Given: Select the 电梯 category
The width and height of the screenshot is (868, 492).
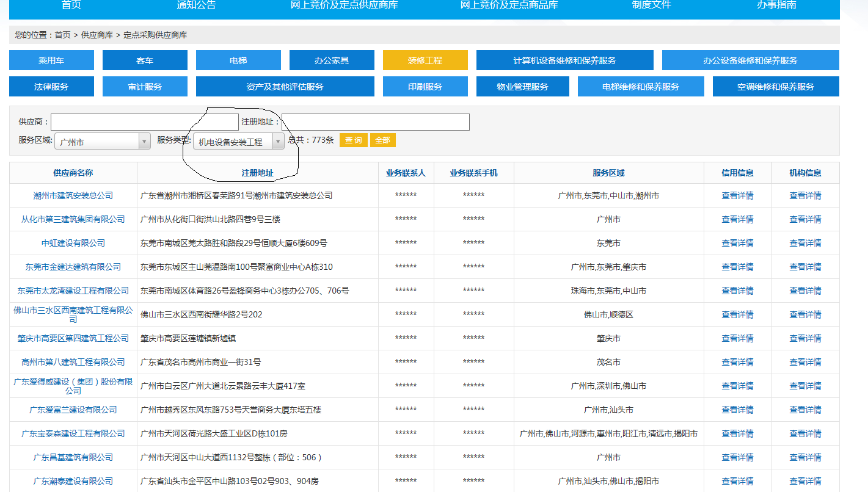Looking at the screenshot, I should coord(238,60).
